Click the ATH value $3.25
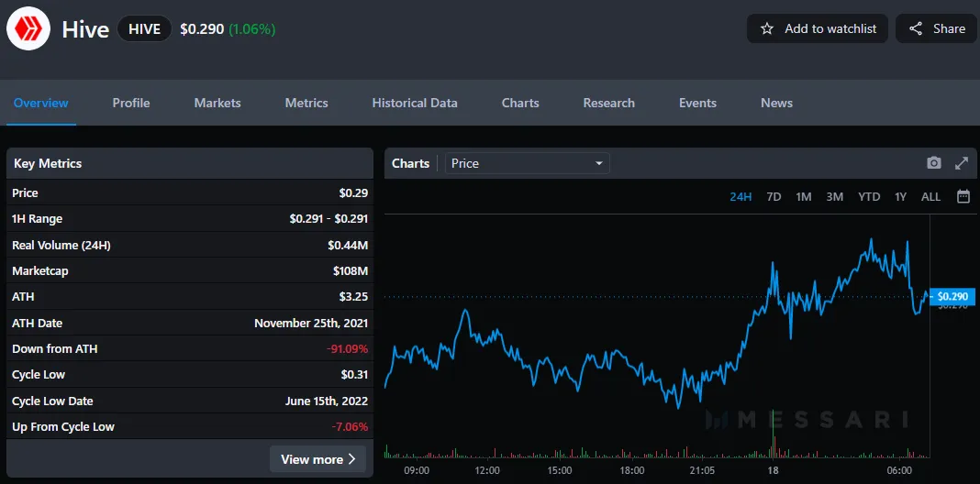This screenshot has width=980, height=484. tap(354, 297)
